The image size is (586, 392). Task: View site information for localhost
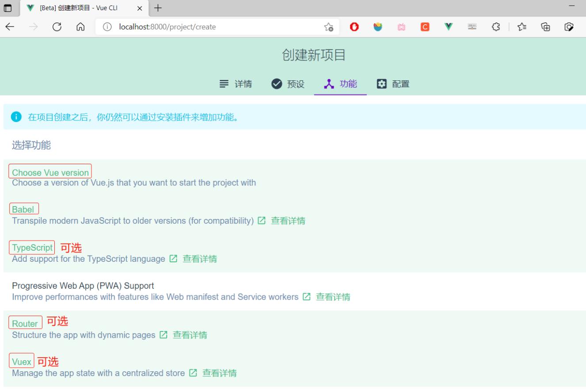coord(106,27)
